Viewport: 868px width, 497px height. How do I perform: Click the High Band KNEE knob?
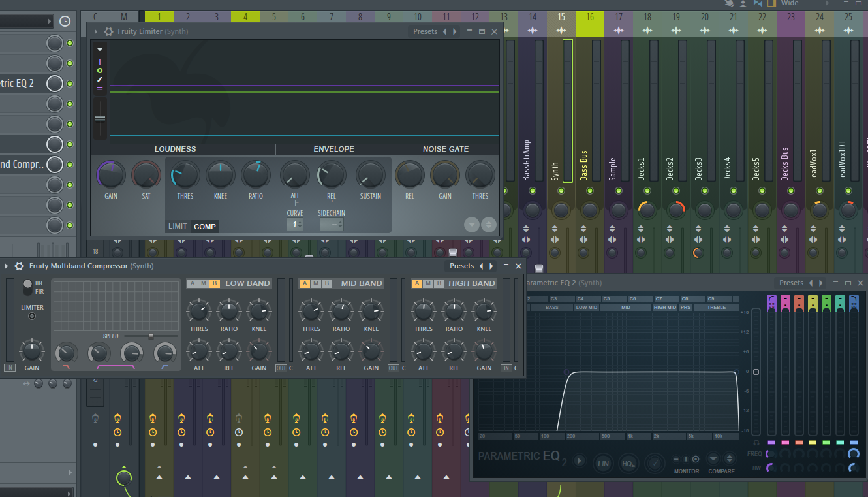pyautogui.click(x=484, y=311)
